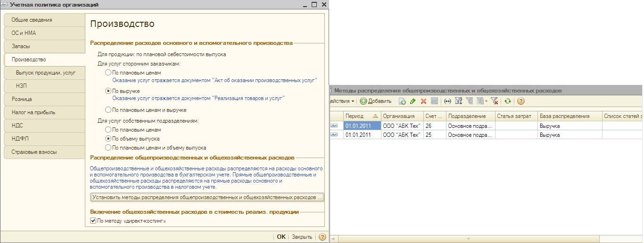
Task: Click the green refresh list icon
Action: click(x=507, y=101)
